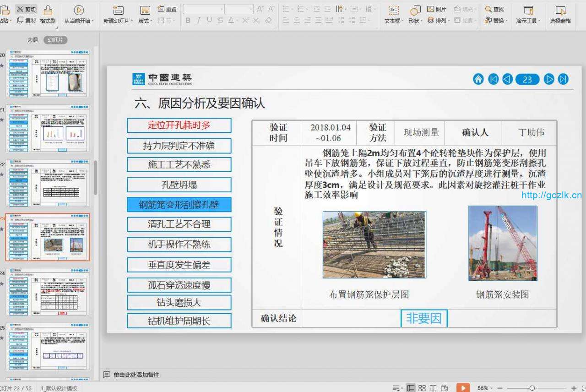Screen dimensions: 586x392
Task: Select slide 24 thumbnail in panel
Action: pyautogui.click(x=48, y=292)
